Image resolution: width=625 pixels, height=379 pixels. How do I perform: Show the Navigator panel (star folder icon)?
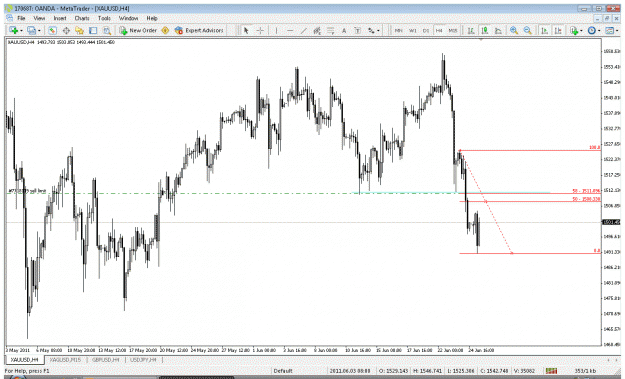click(79, 30)
